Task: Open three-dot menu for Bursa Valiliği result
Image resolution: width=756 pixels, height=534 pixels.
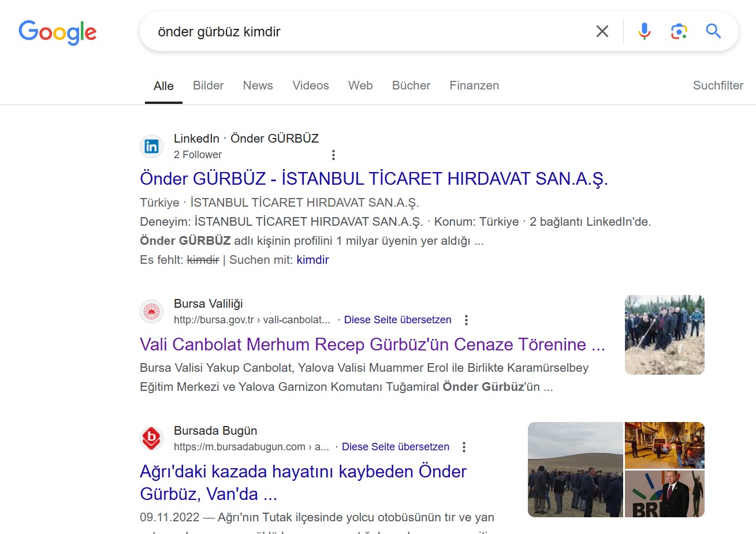Action: pyautogui.click(x=466, y=320)
